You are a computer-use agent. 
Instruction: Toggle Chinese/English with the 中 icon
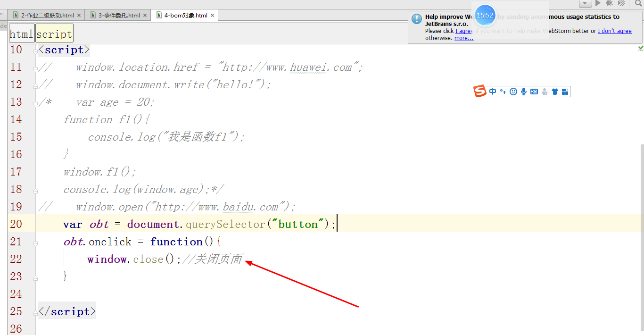(493, 92)
